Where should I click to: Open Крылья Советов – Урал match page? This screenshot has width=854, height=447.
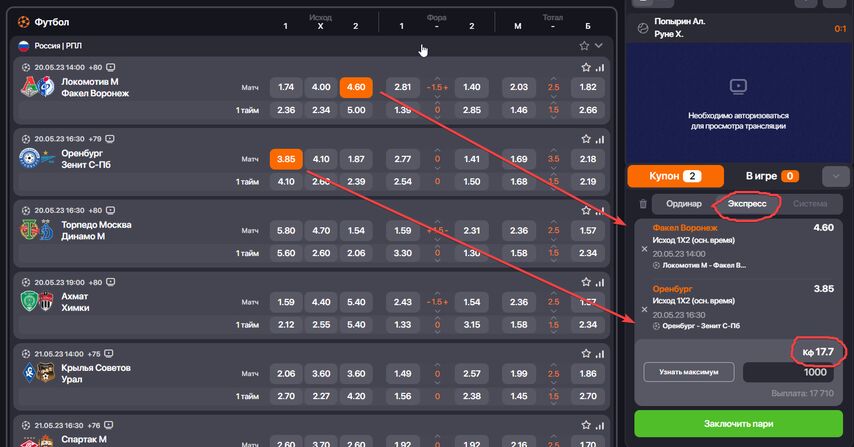(x=95, y=373)
